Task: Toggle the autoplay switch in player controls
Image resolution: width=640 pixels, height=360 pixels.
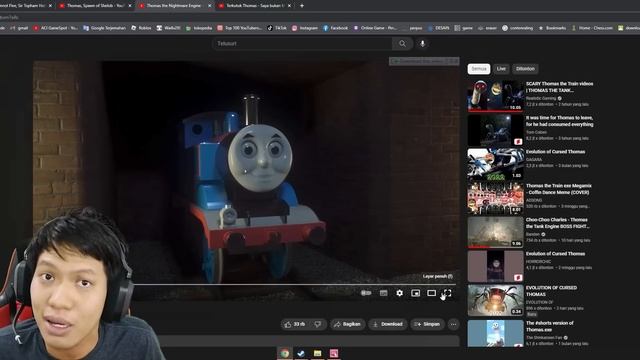Action: coord(366,293)
